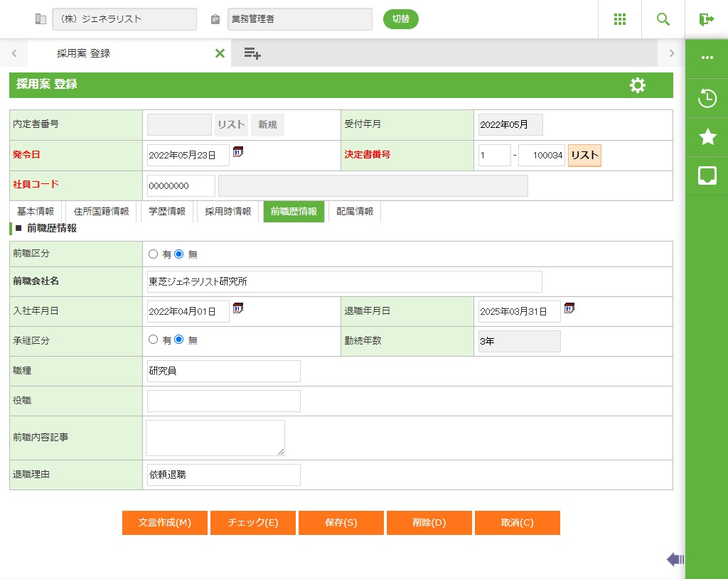Open the apps grid menu
Screen dimensions: 728x579
click(619, 19)
